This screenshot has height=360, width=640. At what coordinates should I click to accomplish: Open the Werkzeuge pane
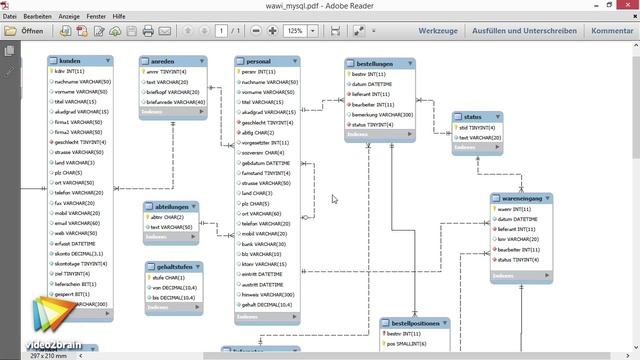[438, 31]
